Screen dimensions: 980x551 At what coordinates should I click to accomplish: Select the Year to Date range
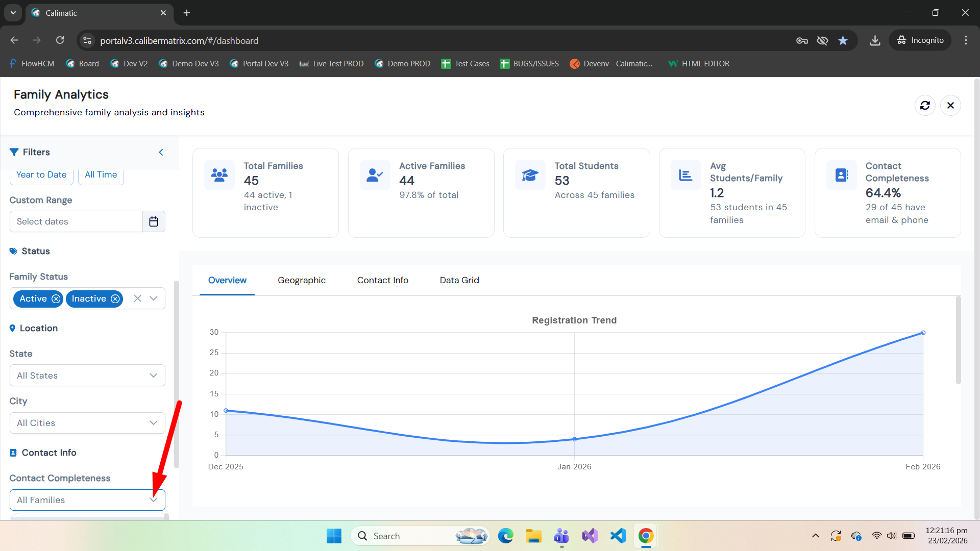click(41, 175)
